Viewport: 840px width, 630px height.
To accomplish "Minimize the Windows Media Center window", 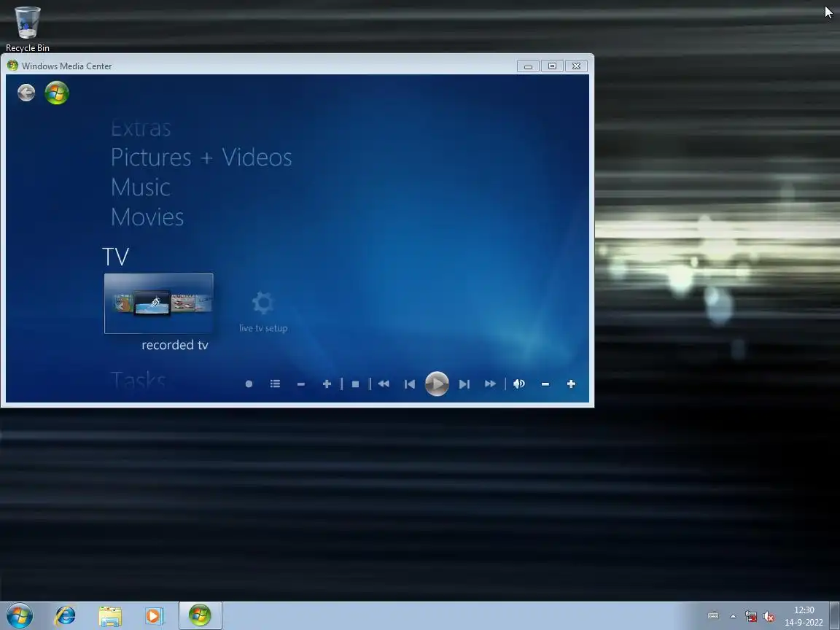I will pyautogui.click(x=528, y=66).
